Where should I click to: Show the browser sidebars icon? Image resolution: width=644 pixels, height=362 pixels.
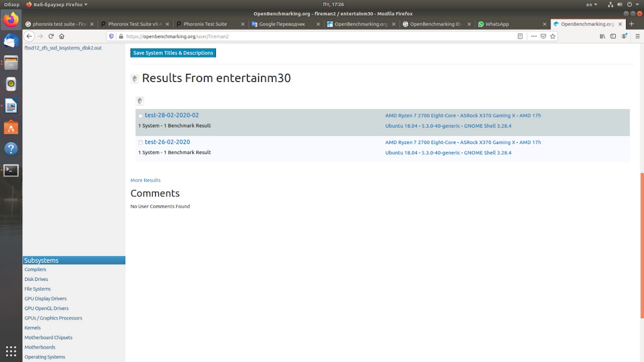coord(613,36)
